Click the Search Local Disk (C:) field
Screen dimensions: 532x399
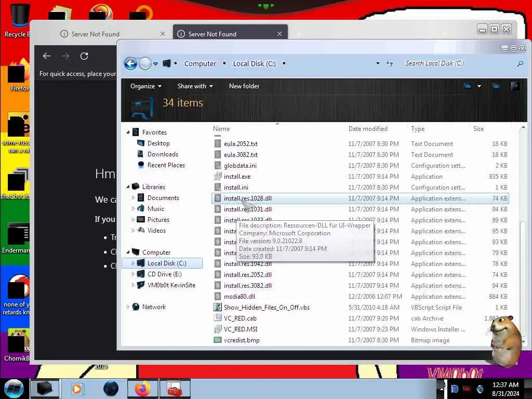458,63
